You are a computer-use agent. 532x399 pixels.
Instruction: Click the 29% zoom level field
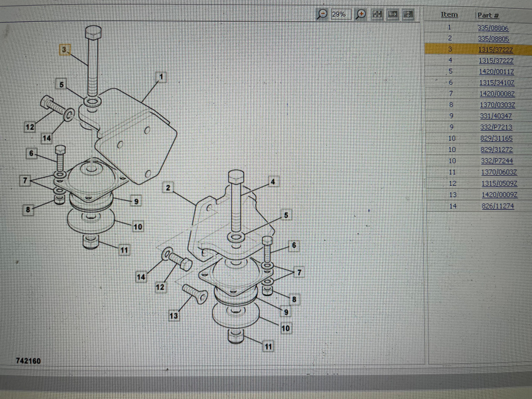tap(339, 14)
